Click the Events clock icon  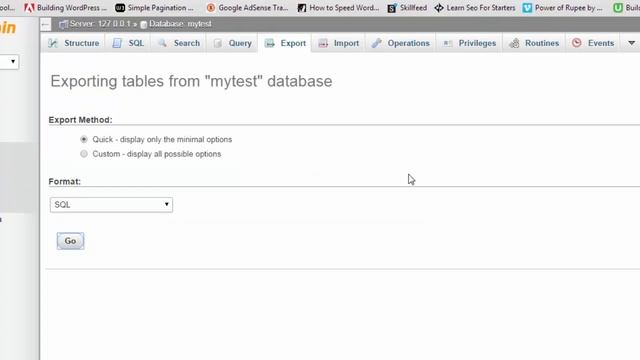point(577,43)
